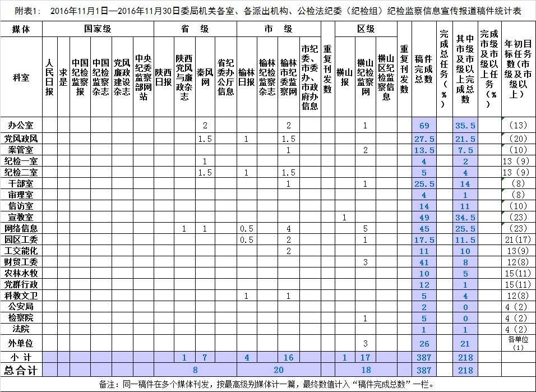This screenshot has width=536, height=392.
Task: Select the 工交能化 row label
Action: tap(21, 251)
